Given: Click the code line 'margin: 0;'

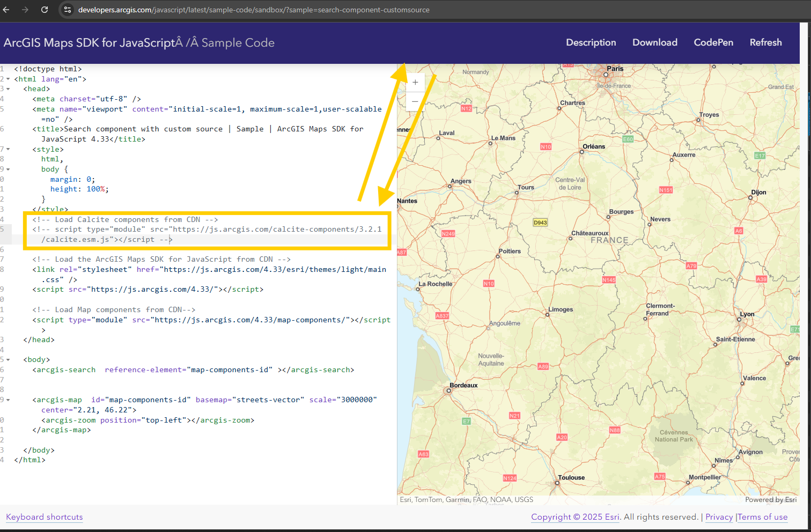Looking at the screenshot, I should click(72, 180).
